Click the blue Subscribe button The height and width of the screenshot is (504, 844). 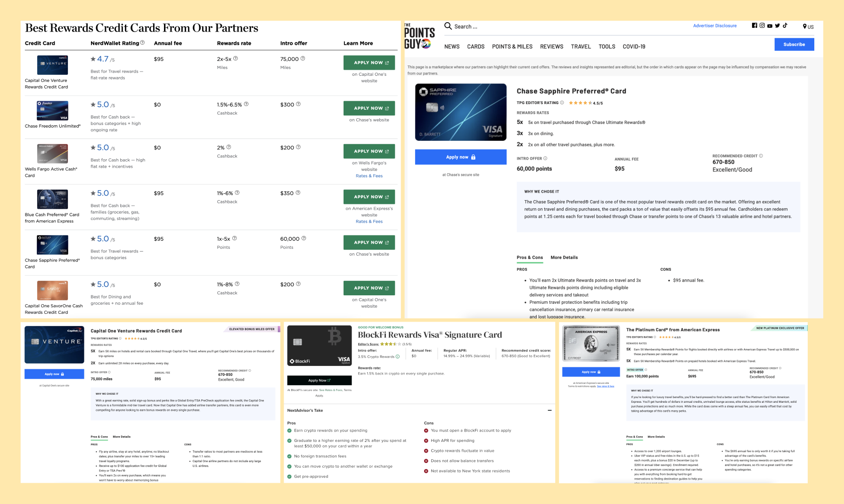pyautogui.click(x=794, y=44)
